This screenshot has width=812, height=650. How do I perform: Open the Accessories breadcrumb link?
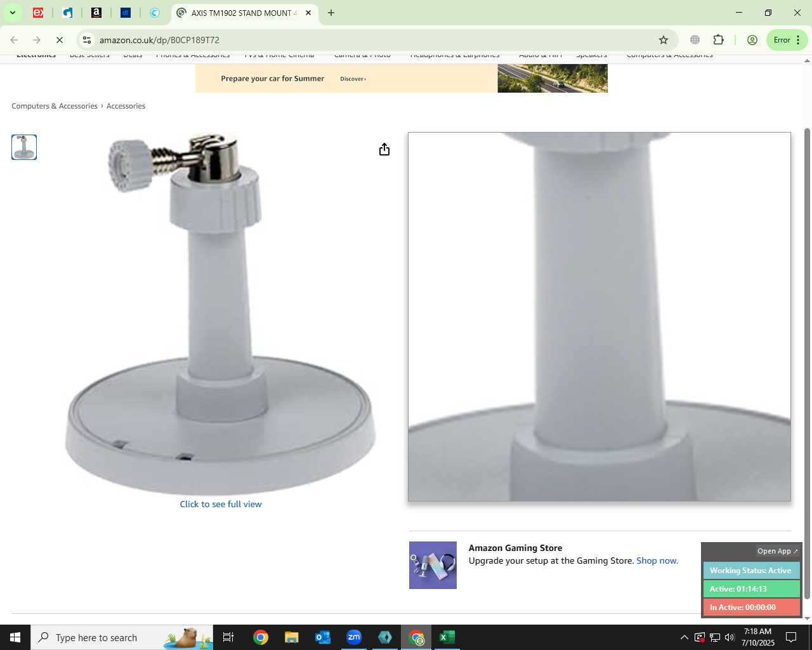click(126, 106)
